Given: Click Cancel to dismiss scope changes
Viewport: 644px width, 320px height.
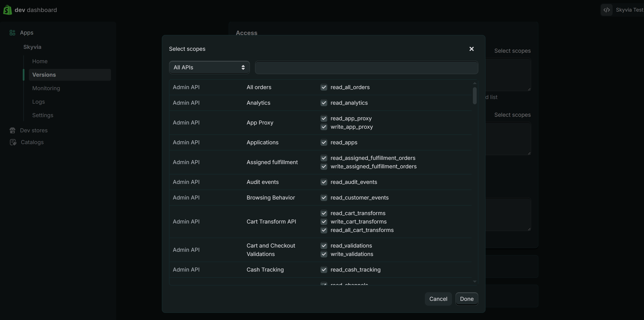Looking at the screenshot, I should click(438, 299).
